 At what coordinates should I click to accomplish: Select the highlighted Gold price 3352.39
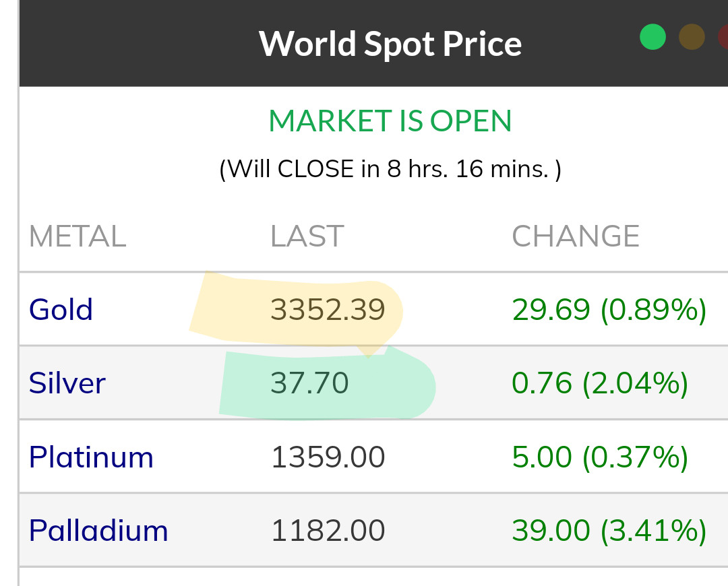pyautogui.click(x=328, y=310)
